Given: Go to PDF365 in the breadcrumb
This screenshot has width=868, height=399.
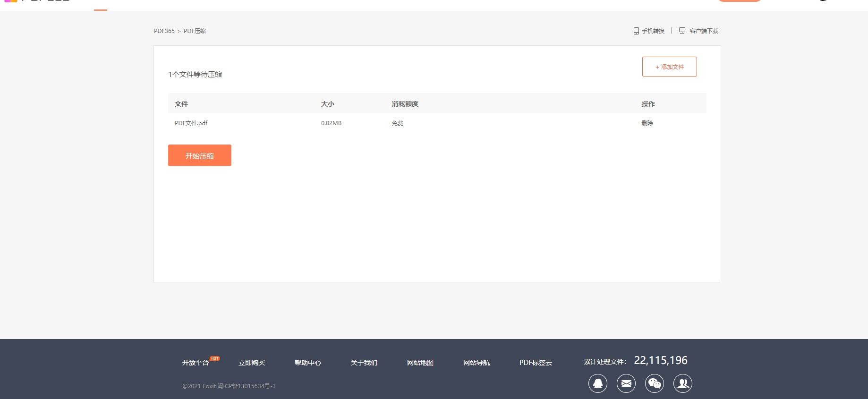Looking at the screenshot, I should pyautogui.click(x=164, y=31).
